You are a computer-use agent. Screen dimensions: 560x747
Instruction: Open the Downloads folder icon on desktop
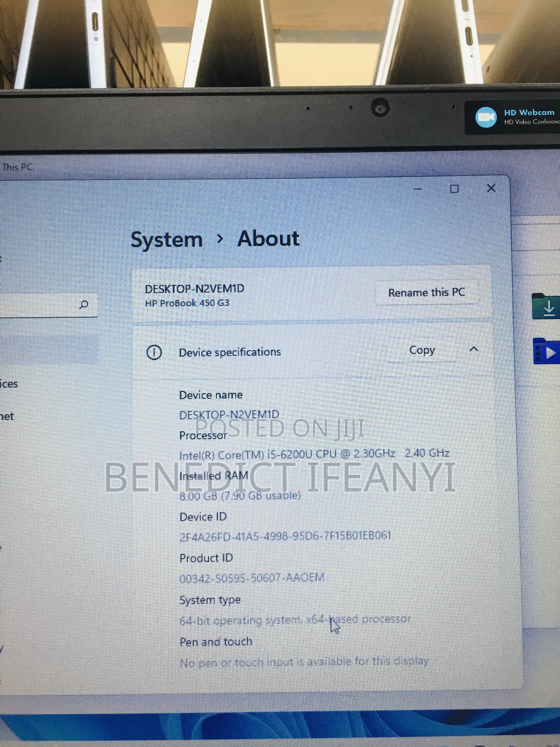click(545, 306)
